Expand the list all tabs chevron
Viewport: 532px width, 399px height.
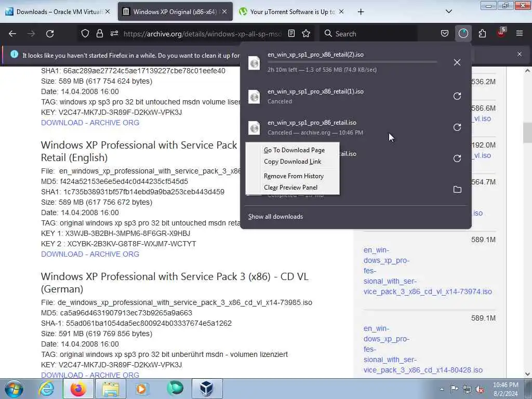point(448,12)
